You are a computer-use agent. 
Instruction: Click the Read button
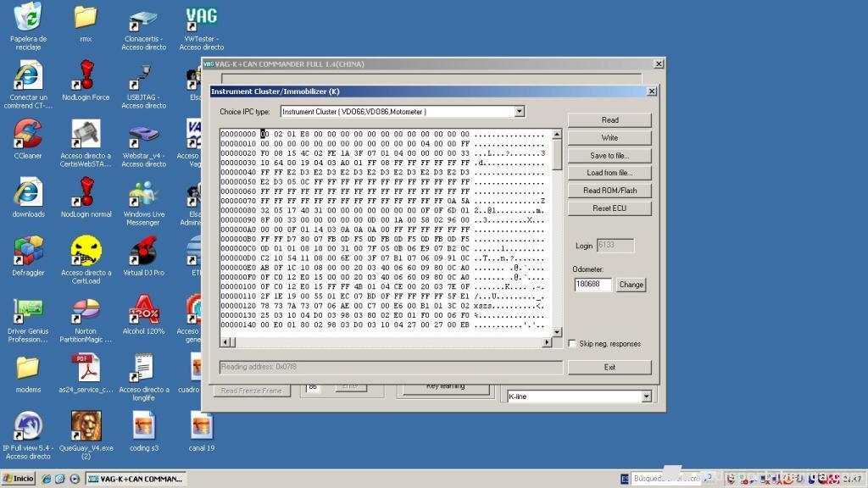(x=609, y=120)
